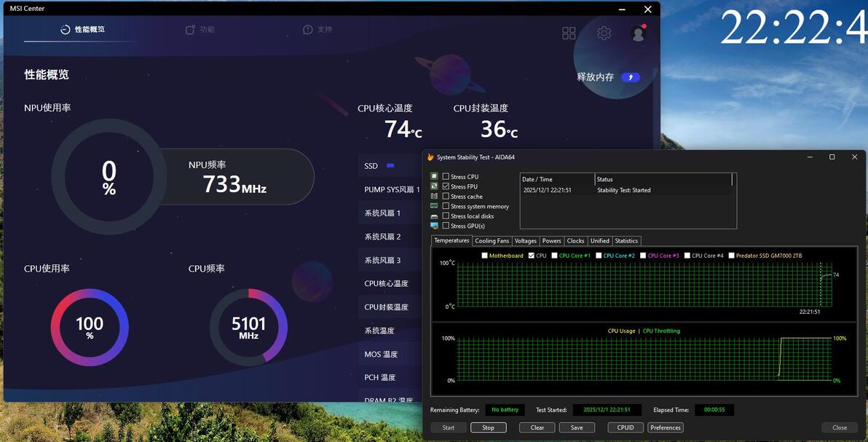Click the 支持 support chat icon

308,29
